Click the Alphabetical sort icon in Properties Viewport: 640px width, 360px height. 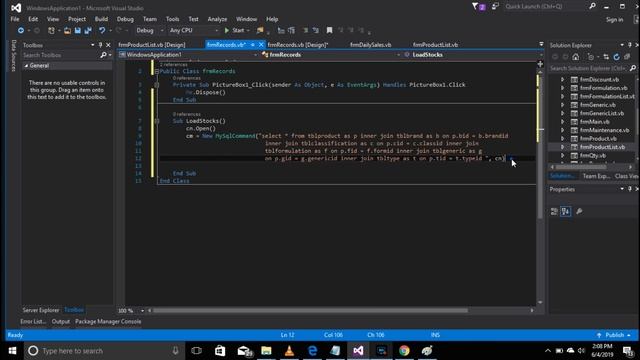pos(565,211)
